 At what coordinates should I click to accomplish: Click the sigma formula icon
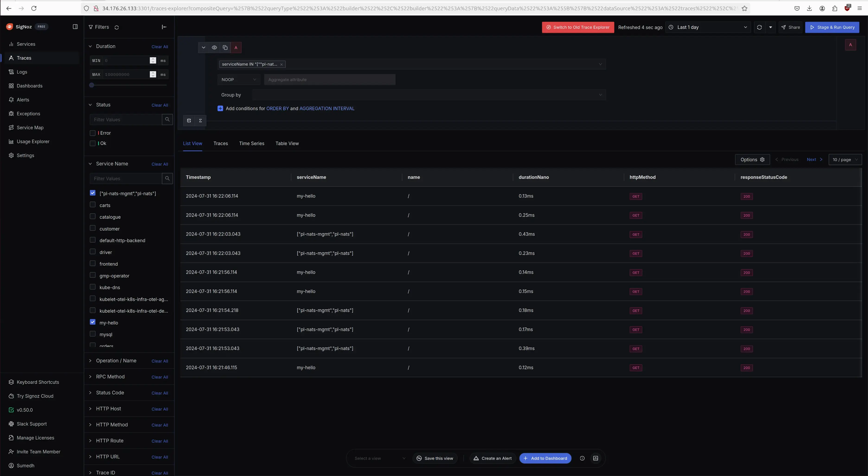[201, 120]
